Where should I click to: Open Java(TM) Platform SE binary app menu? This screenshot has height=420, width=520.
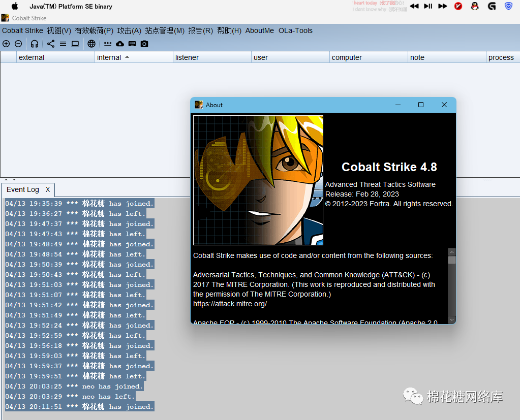(71, 6)
